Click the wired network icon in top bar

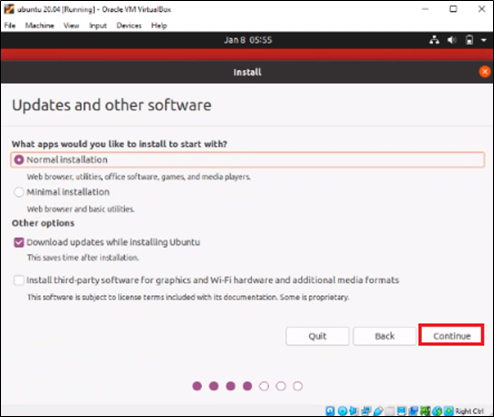[x=434, y=40]
